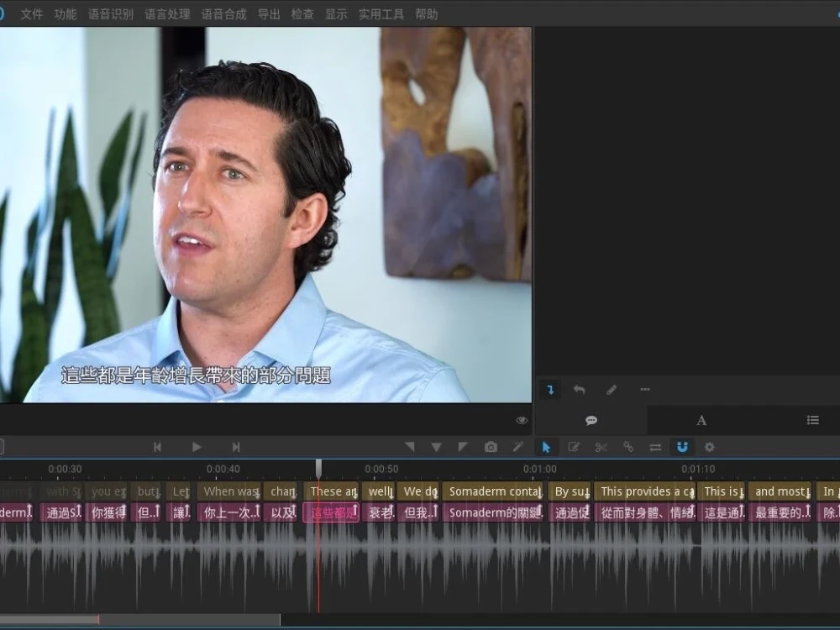Image resolution: width=840 pixels, height=630 pixels.
Task: Take a snapshot with the camera icon
Action: pos(491,447)
